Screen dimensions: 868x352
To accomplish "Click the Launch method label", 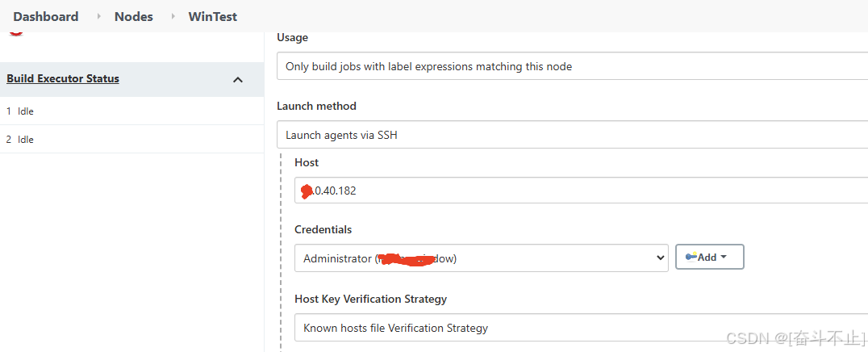I will (x=317, y=106).
